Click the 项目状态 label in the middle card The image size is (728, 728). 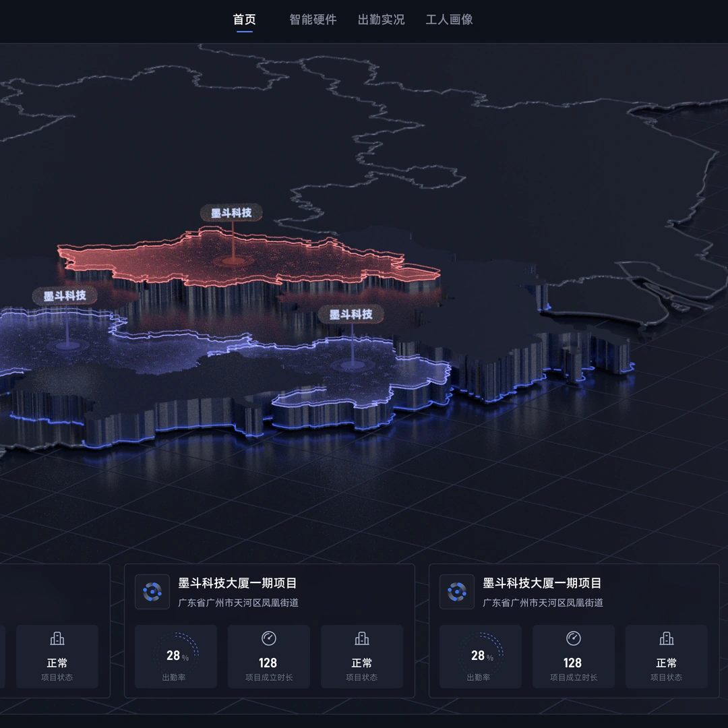(362, 678)
